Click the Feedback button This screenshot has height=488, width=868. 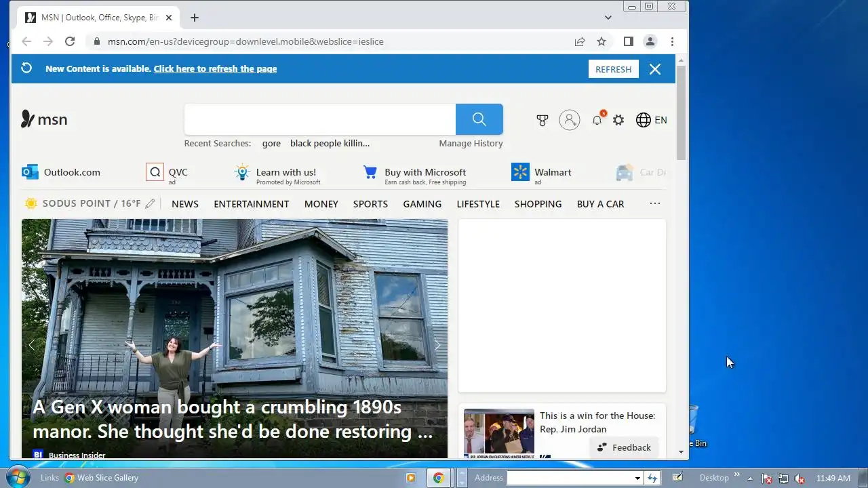(624, 447)
